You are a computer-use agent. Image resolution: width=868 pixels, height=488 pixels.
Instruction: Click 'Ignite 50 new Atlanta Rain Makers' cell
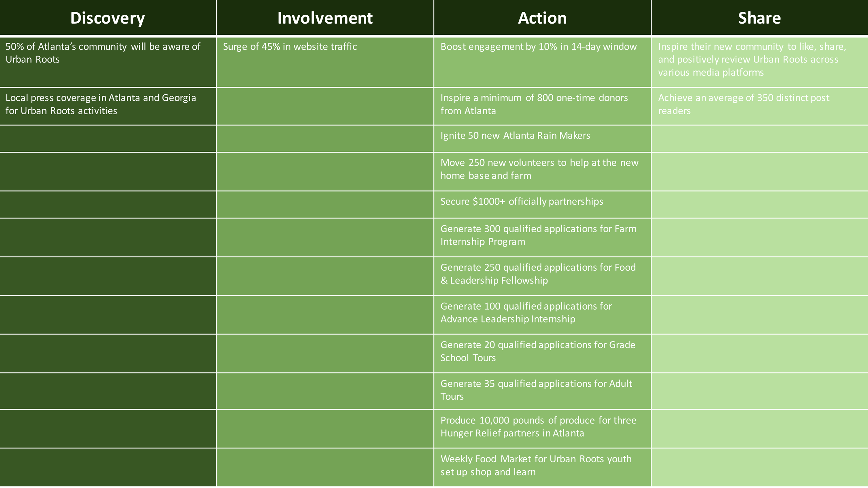[x=542, y=138]
